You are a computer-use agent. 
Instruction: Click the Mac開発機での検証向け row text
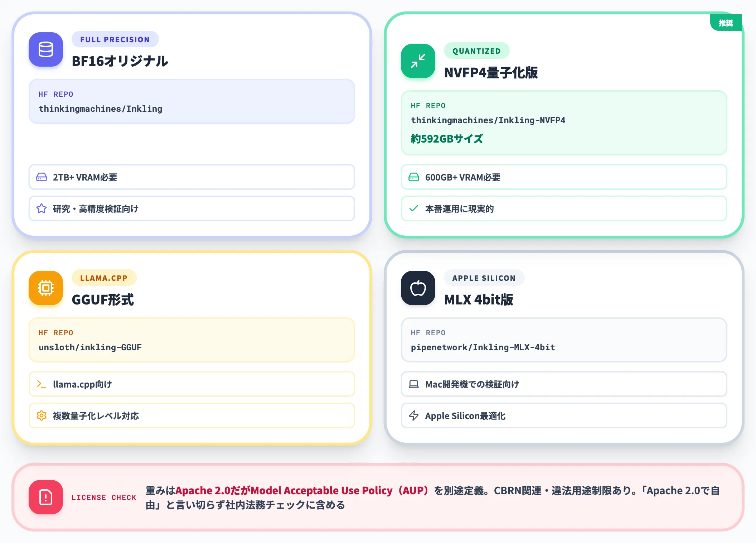pos(472,384)
